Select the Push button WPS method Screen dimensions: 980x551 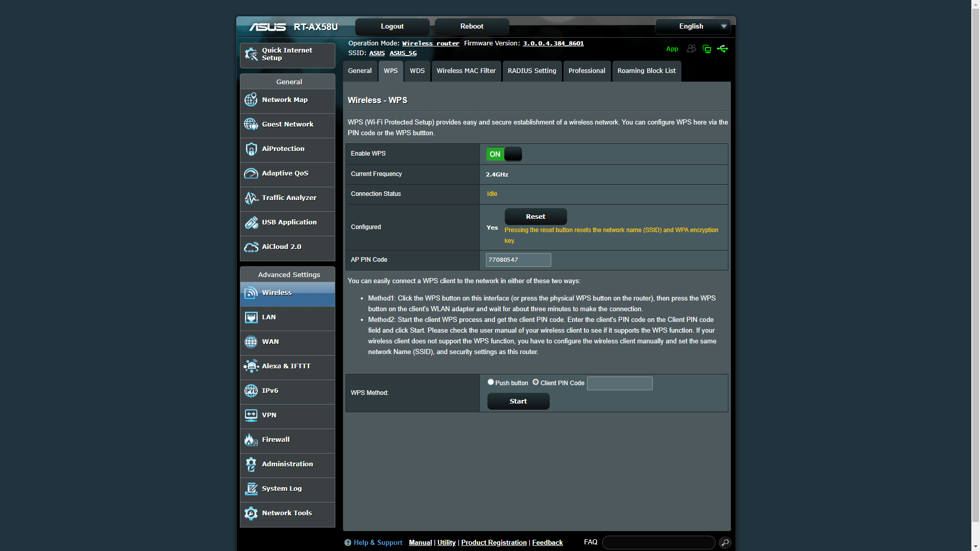point(491,382)
